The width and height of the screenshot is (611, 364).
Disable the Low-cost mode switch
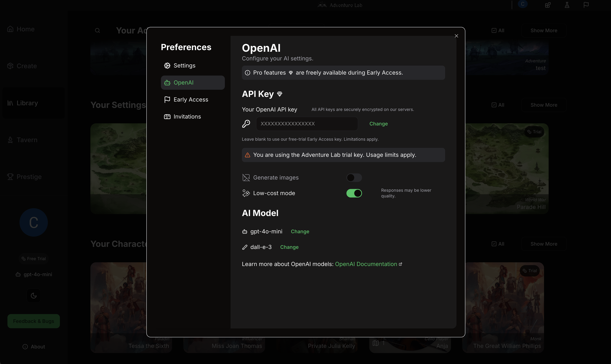(354, 193)
